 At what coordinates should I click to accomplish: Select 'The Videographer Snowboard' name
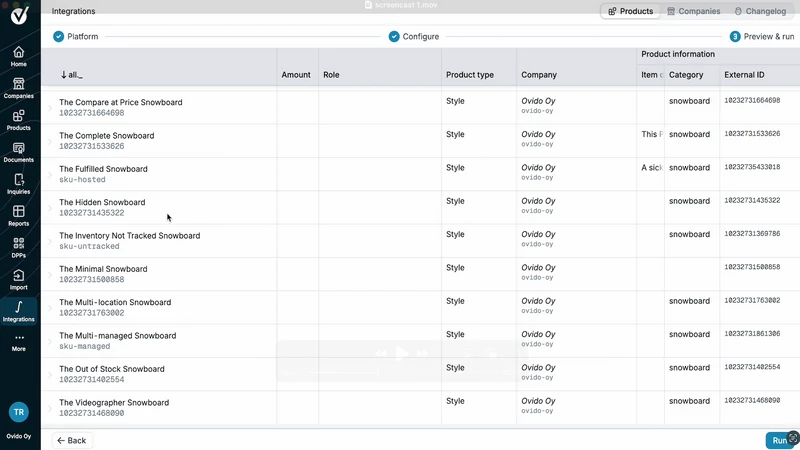point(114,403)
